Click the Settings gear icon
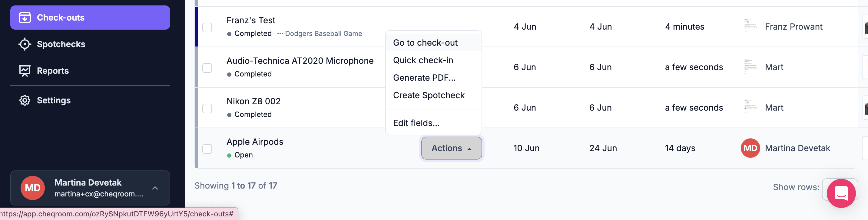The width and height of the screenshot is (868, 220). point(25,100)
